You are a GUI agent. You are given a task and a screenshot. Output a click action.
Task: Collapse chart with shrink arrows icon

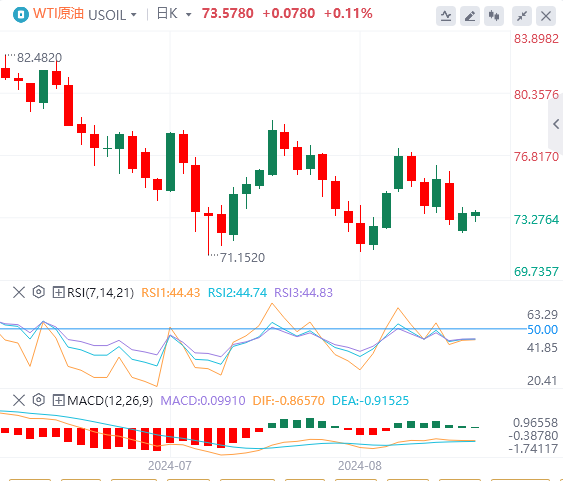click(522, 16)
